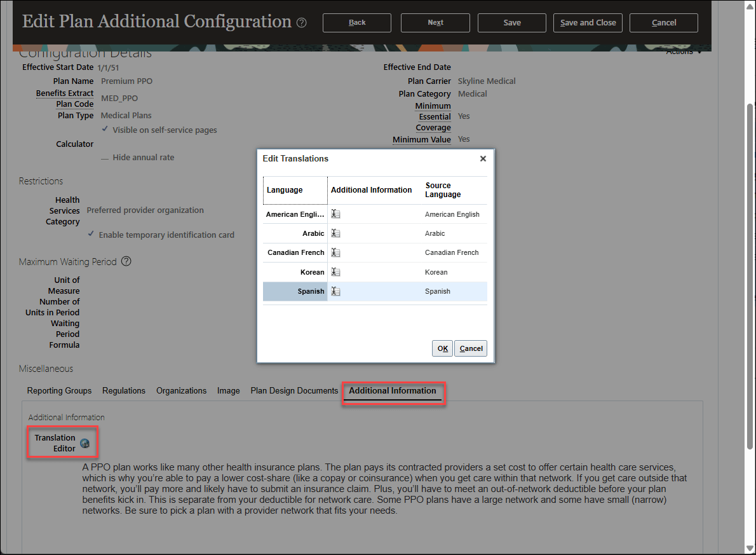Click the scrollbar up arrow
Image resolution: width=756 pixels, height=555 pixels.
(x=748, y=6)
